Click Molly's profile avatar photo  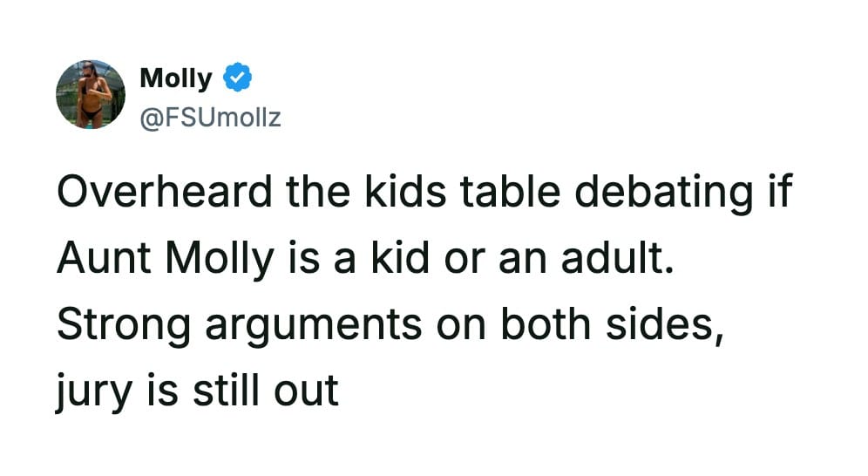coord(91,94)
